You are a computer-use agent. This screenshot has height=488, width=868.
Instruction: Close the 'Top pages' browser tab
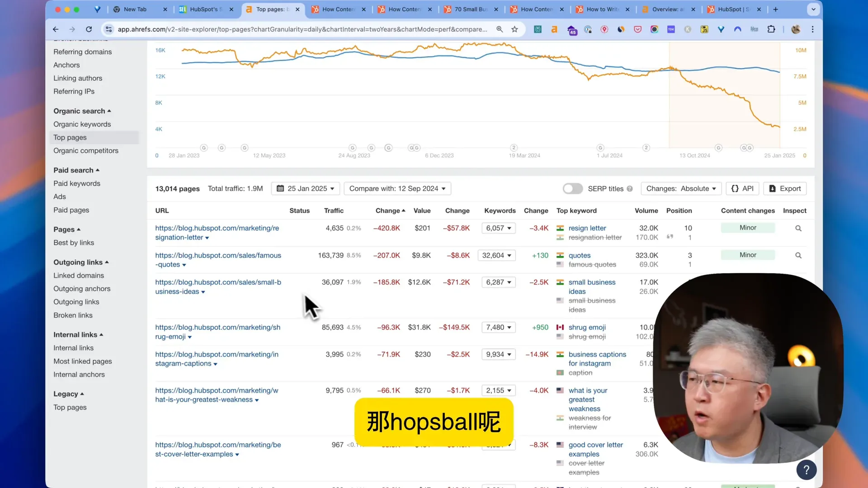tap(297, 9)
